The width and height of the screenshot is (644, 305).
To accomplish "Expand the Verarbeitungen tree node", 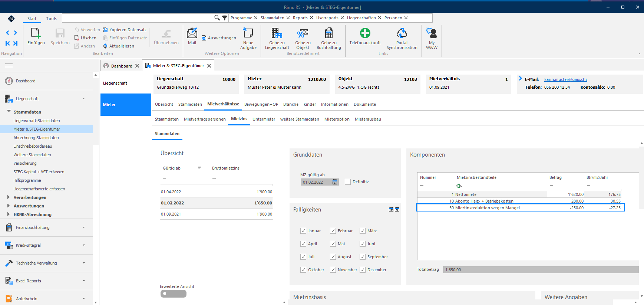I will pos(9,197).
